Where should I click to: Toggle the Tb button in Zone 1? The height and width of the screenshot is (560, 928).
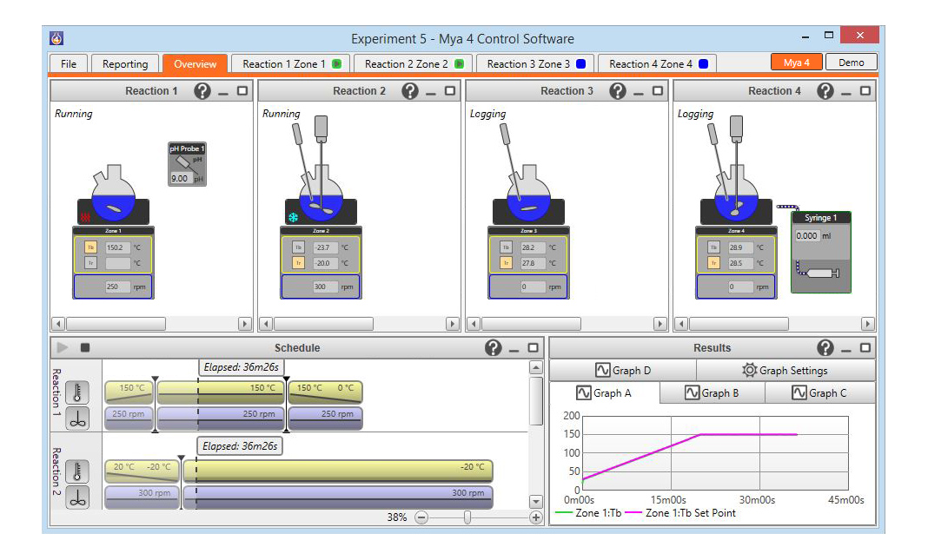click(89, 247)
